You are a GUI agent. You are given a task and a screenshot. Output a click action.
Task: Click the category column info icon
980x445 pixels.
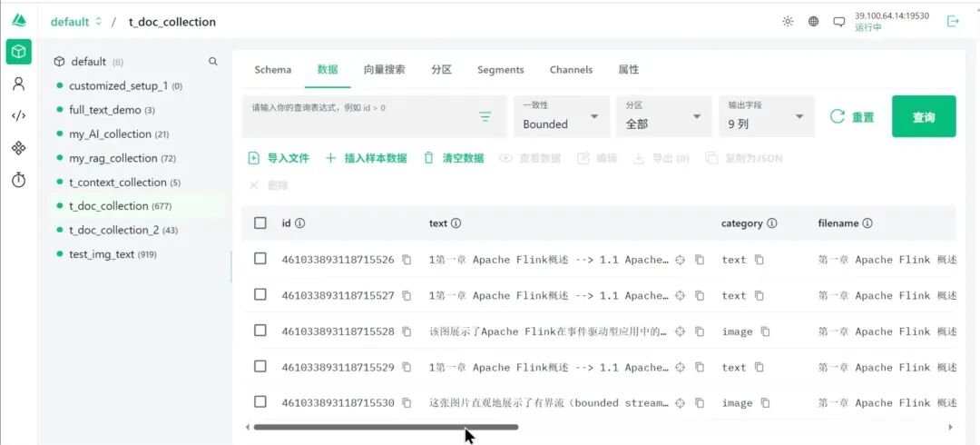click(772, 223)
